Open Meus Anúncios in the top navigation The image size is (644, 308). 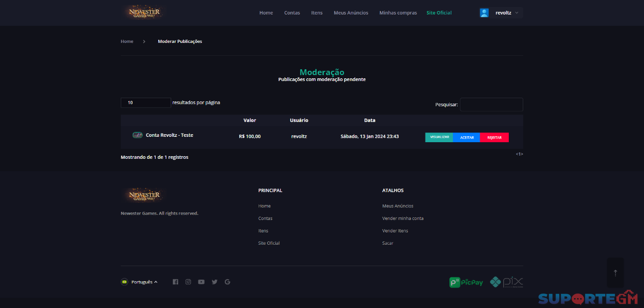(x=351, y=13)
